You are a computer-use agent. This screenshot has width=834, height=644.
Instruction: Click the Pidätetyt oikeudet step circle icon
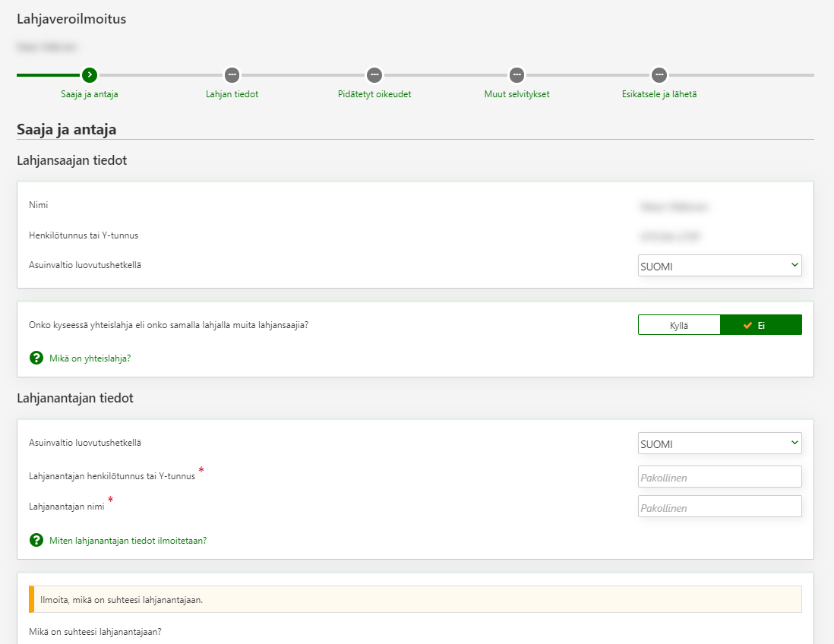coord(374,74)
